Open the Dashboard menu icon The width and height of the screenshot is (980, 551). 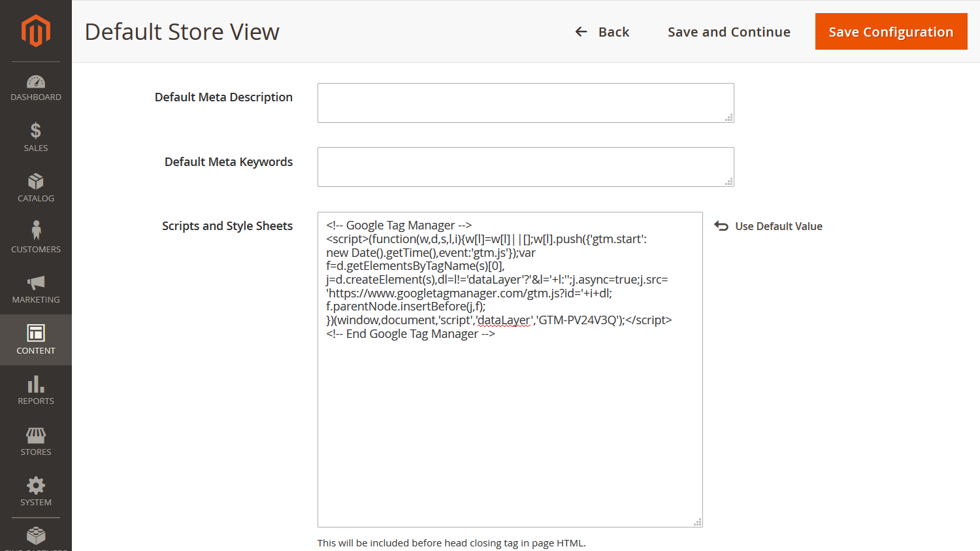click(36, 82)
